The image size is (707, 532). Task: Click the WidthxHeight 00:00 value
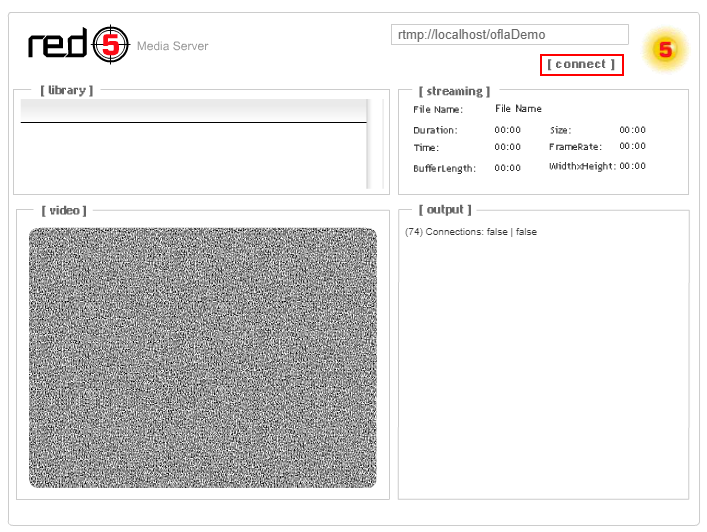632,166
